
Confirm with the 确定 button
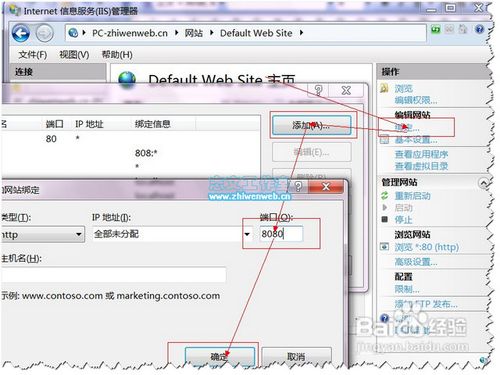click(x=220, y=357)
